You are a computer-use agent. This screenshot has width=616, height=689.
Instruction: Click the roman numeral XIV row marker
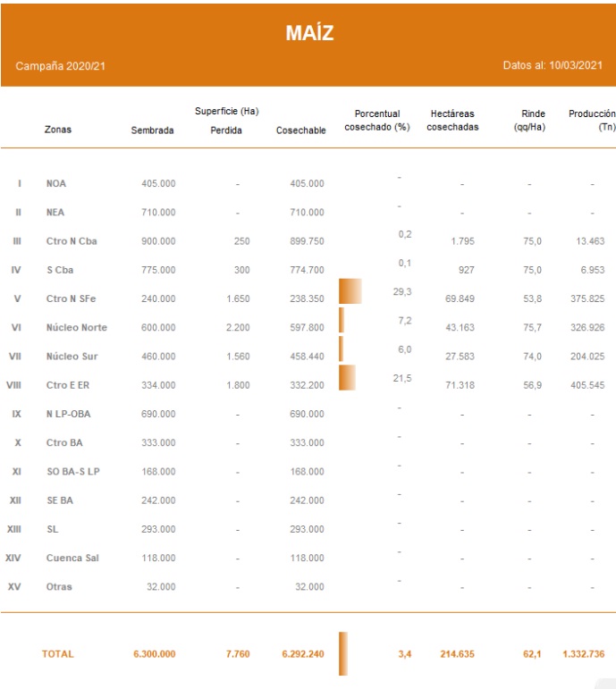[13, 558]
